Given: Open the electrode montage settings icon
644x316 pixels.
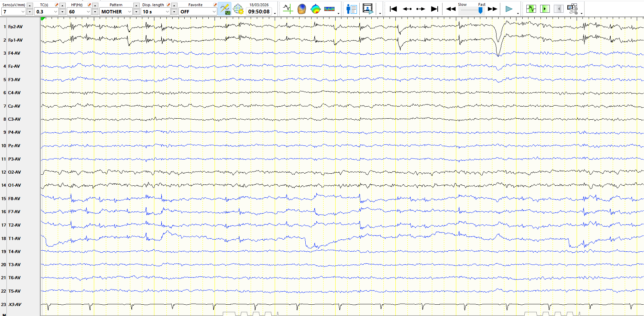Looking at the screenshot, I should [238, 9].
